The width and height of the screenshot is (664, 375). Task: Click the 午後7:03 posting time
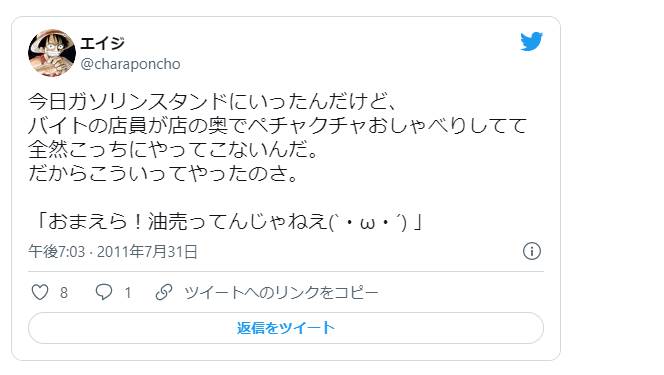click(x=57, y=251)
